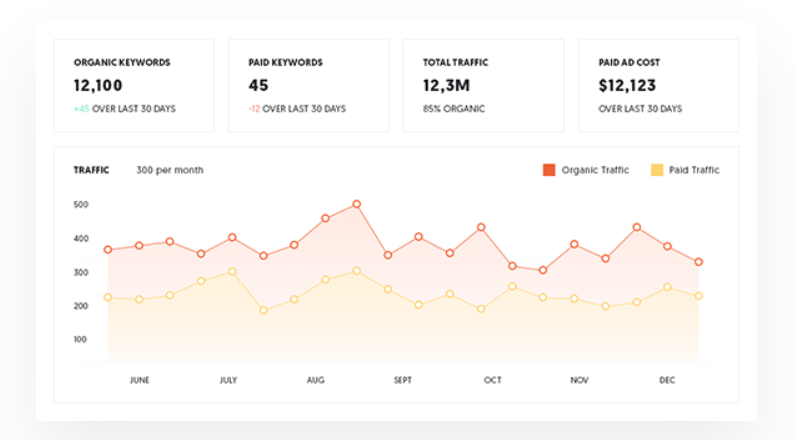Click the yellow Paid Traffic legend swatch

coord(657,170)
